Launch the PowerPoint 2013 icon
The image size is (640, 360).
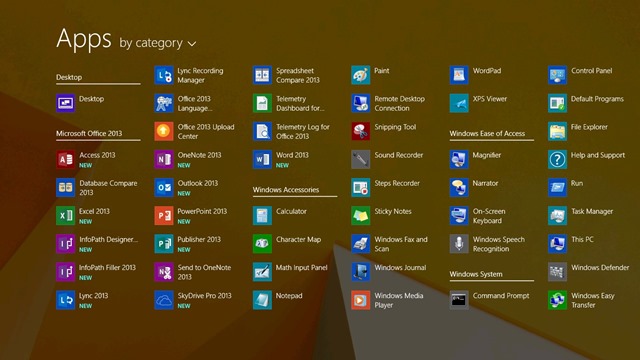point(164,216)
